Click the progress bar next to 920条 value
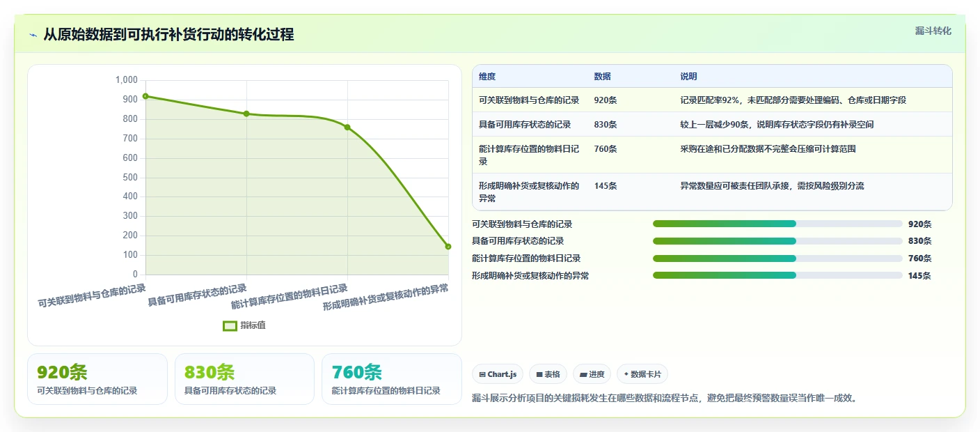The height and width of the screenshot is (432, 980). pos(777,224)
